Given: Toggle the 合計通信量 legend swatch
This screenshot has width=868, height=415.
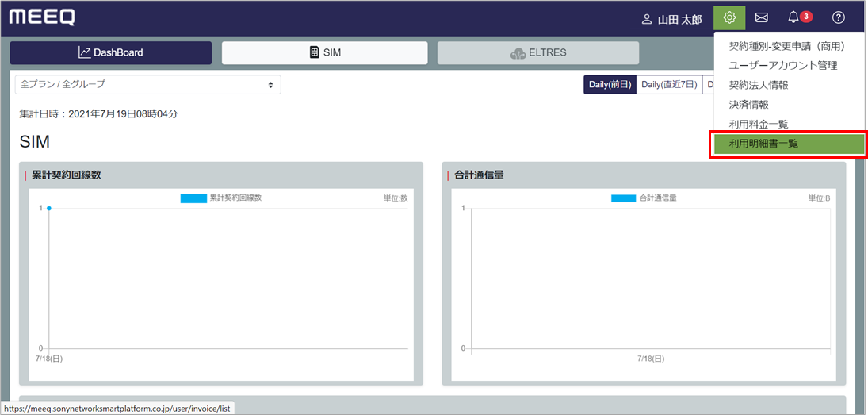Looking at the screenshot, I should click(x=623, y=198).
